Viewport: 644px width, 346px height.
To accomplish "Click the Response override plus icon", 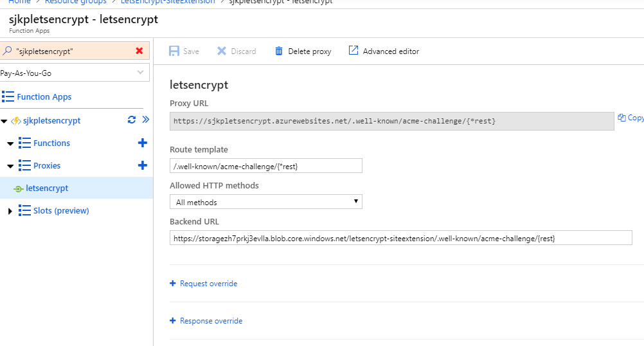I will [x=173, y=320].
